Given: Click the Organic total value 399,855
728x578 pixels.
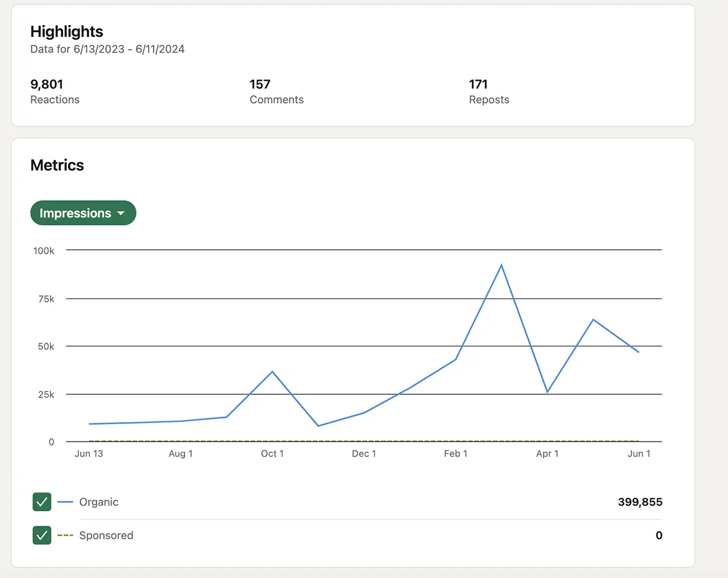Looking at the screenshot, I should pyautogui.click(x=639, y=502).
